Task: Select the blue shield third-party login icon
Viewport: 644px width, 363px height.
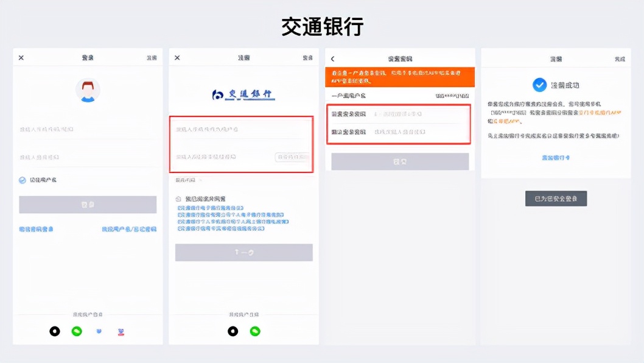Action: (x=99, y=331)
